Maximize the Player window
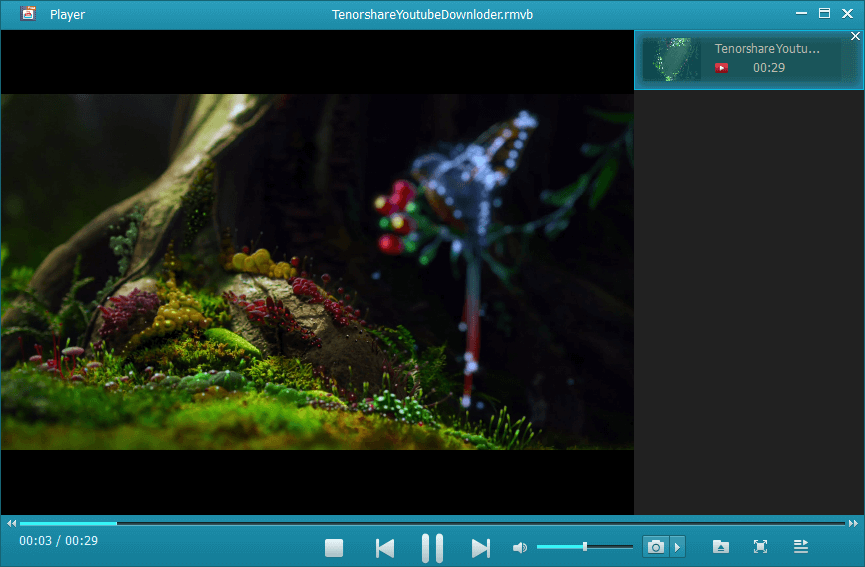The width and height of the screenshot is (865, 567). pyautogui.click(x=824, y=13)
